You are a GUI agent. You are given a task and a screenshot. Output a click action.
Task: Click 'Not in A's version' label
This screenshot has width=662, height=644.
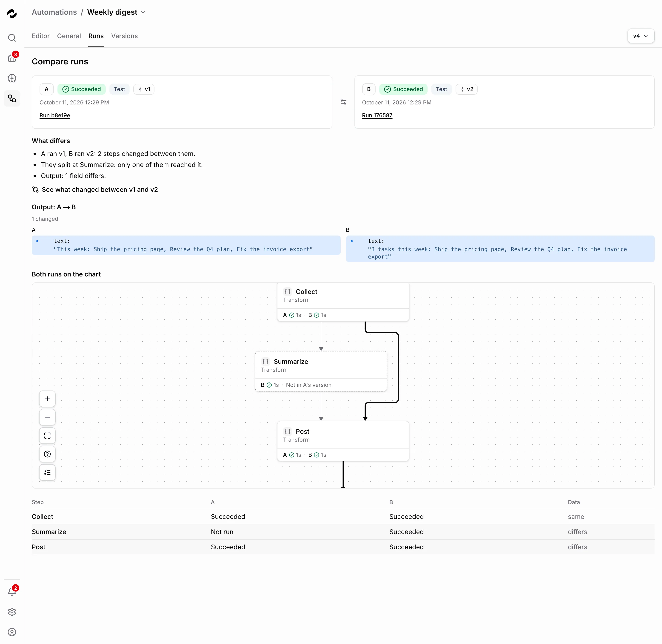click(x=308, y=385)
